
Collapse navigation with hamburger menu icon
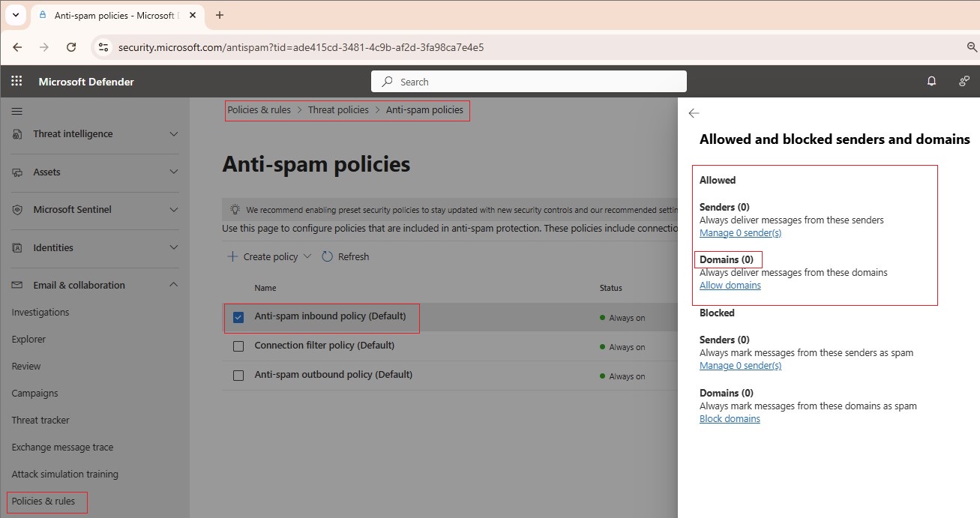16,112
